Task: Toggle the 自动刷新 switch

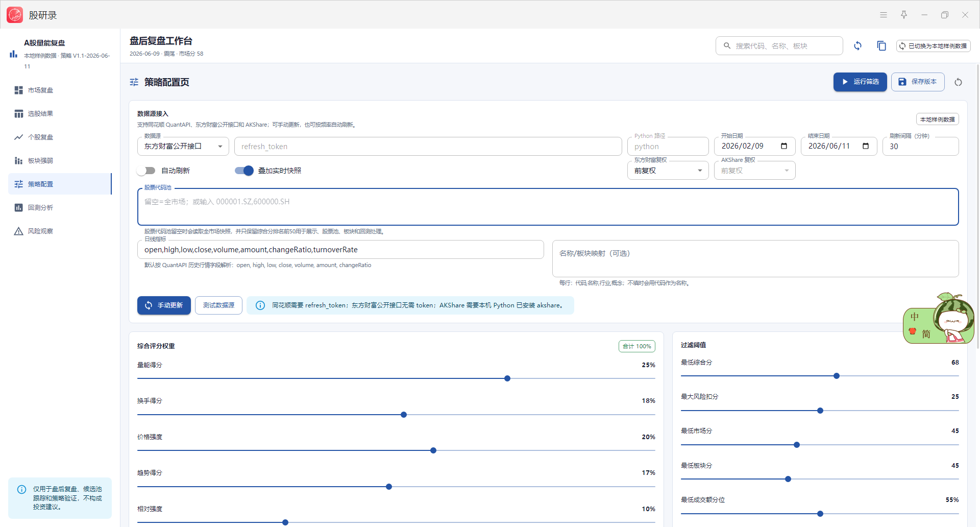Action: pos(146,171)
